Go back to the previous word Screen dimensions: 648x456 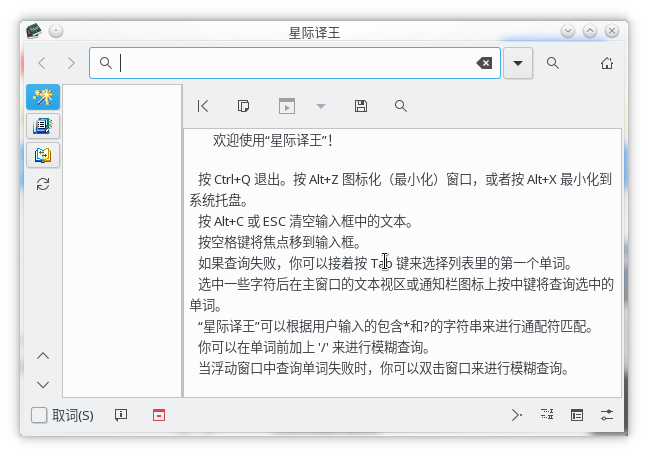(42, 63)
